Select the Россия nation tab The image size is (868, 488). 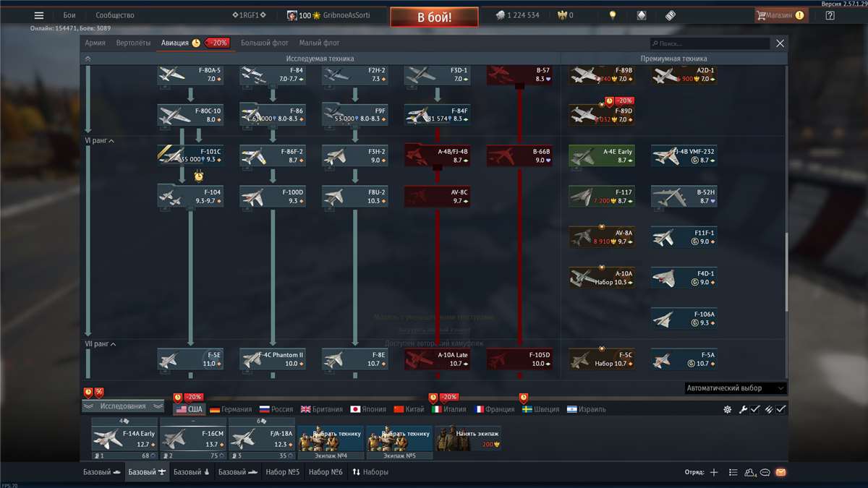pyautogui.click(x=276, y=409)
